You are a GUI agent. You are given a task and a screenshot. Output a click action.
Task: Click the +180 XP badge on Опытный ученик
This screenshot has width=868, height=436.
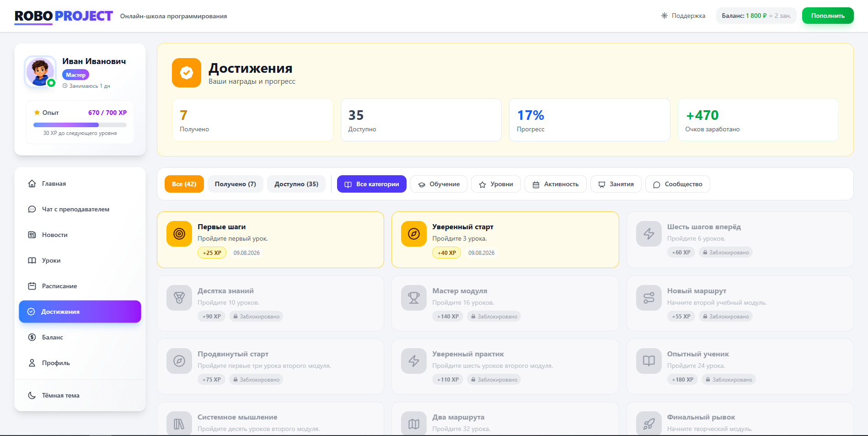point(683,379)
